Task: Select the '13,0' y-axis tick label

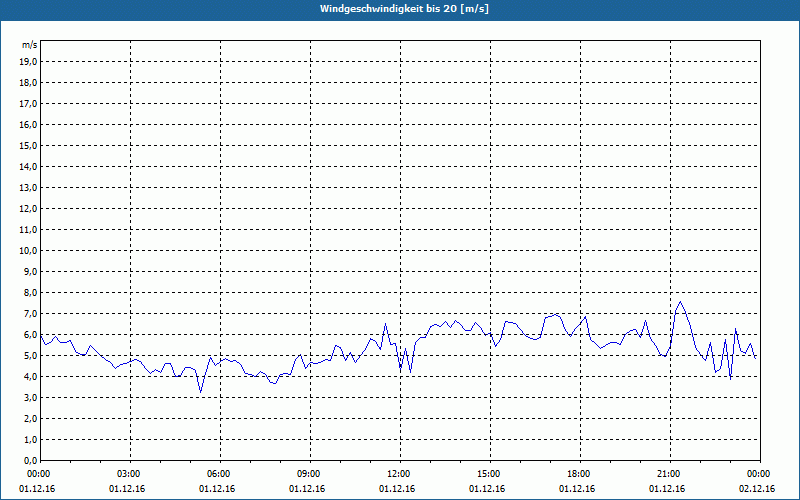Action: [29, 188]
